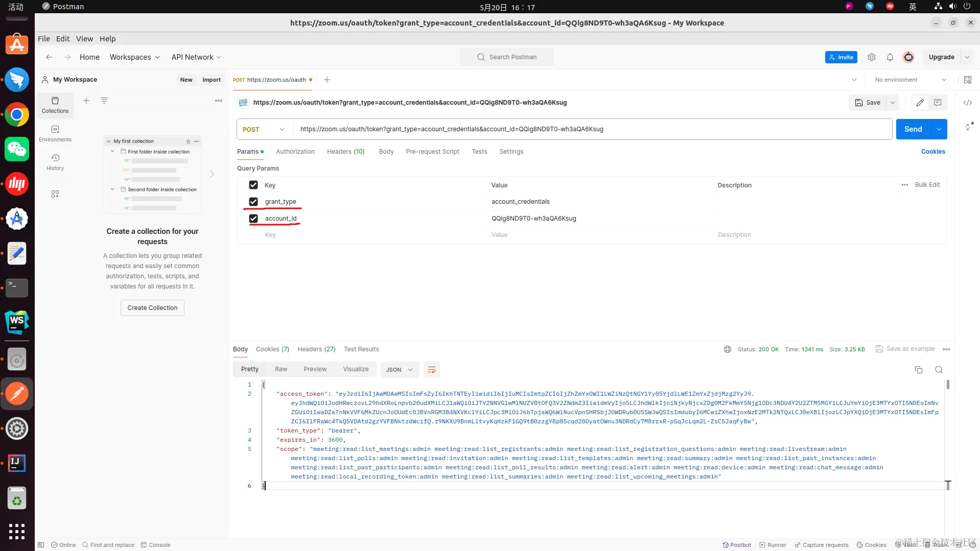Viewport: 980px width, 551px height.
Task: Search within the response body
Action: 939,370
